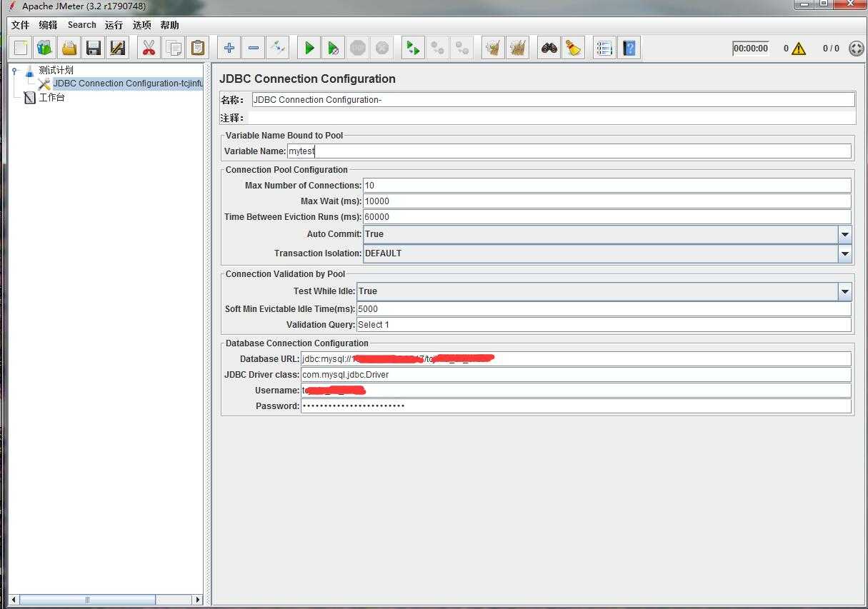The width and height of the screenshot is (868, 609).
Task: Reset search with sweeping brush icon
Action: coord(573,48)
